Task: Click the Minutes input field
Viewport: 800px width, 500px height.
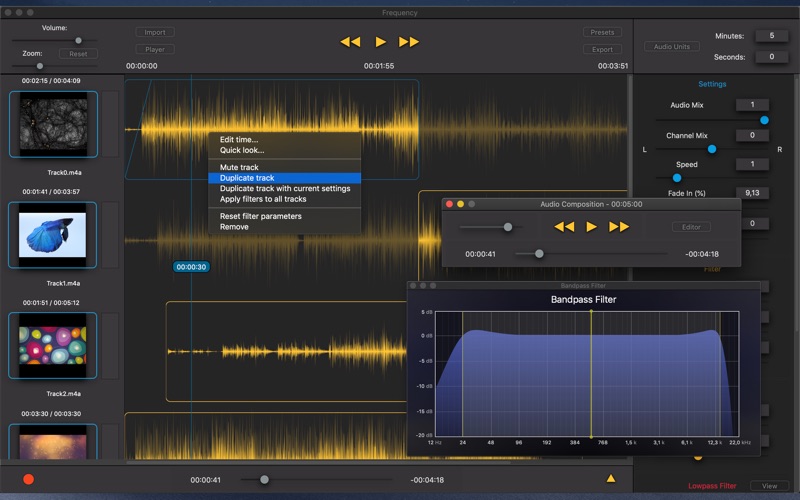Action: tap(771, 36)
